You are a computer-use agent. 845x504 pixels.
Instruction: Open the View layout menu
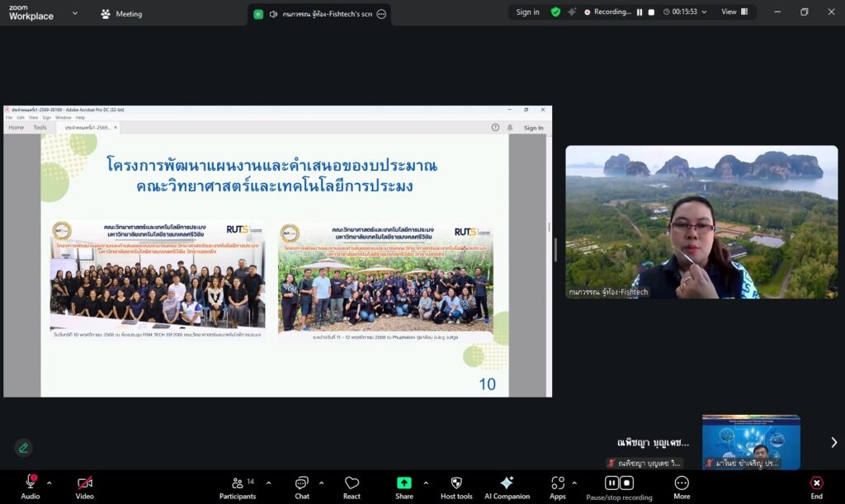734,12
